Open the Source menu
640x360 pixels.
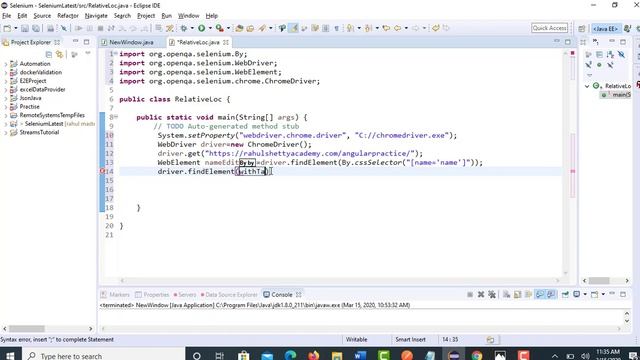tap(42, 16)
